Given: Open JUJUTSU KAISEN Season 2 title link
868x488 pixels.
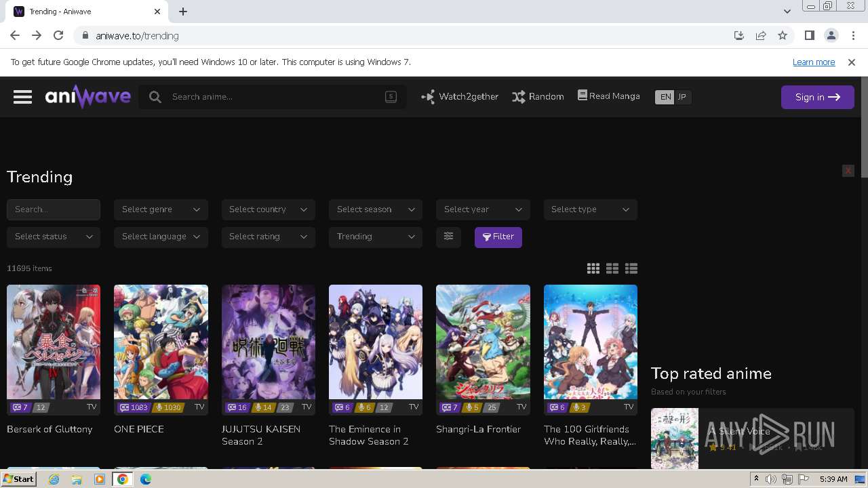Looking at the screenshot, I should click(261, 435).
